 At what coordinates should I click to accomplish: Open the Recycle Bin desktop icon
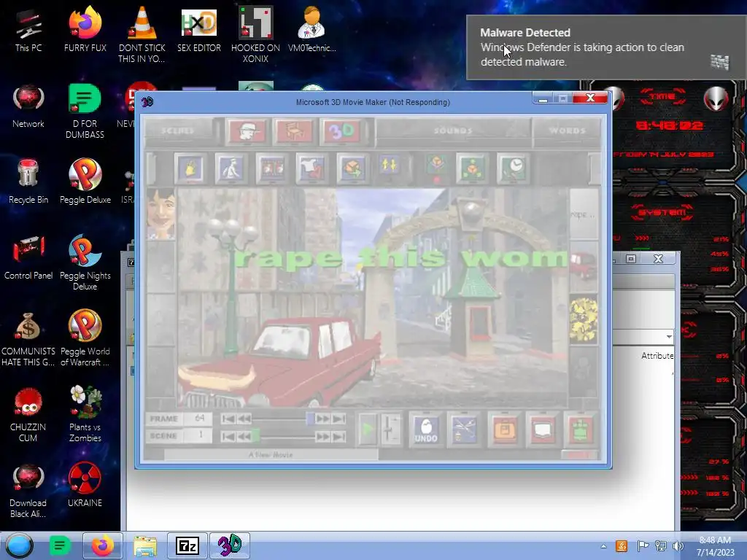click(28, 182)
